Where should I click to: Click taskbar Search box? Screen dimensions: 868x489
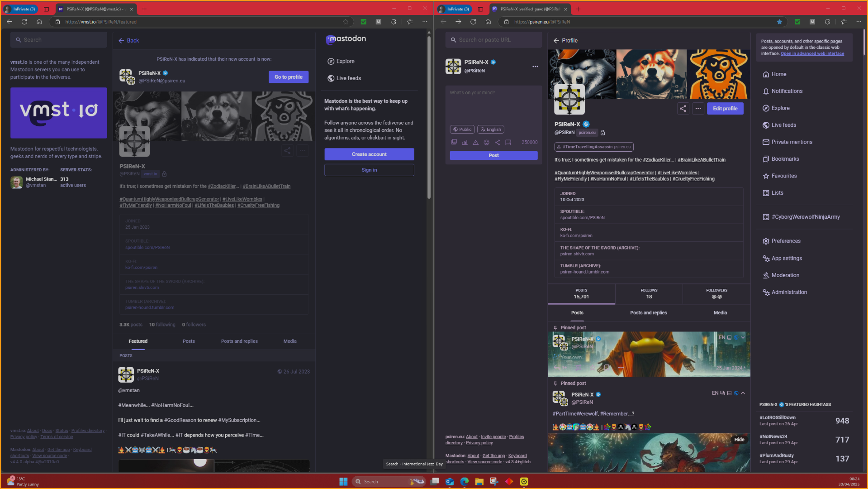coord(389,481)
